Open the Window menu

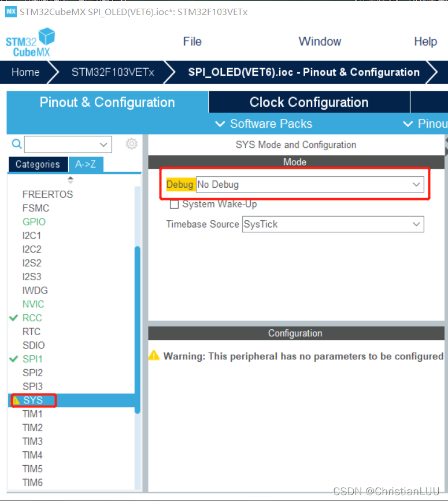point(320,42)
